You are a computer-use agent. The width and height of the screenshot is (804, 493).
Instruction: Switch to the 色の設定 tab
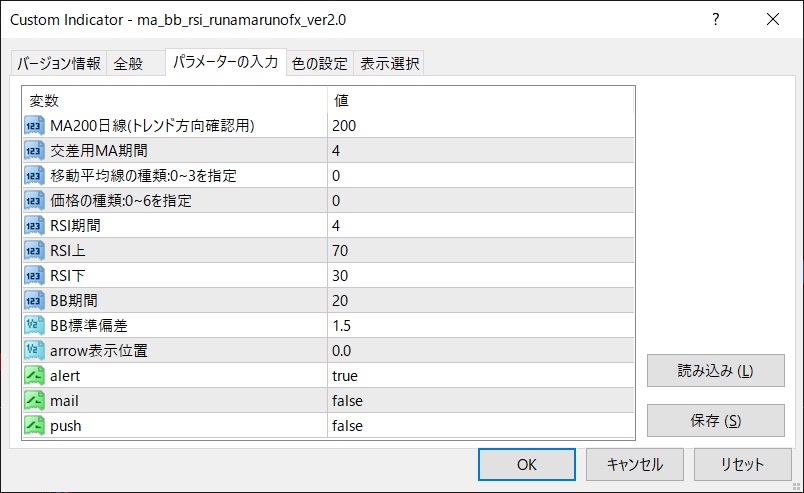(319, 64)
